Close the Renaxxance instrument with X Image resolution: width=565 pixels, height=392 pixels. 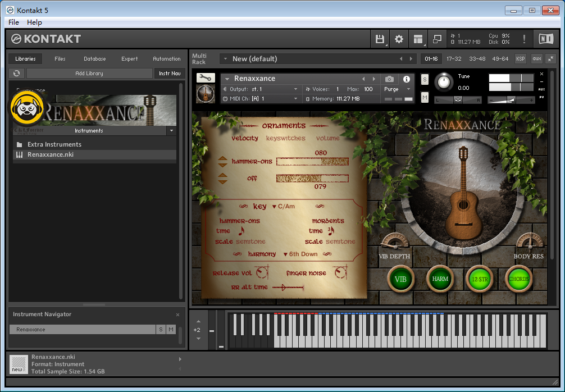(541, 74)
